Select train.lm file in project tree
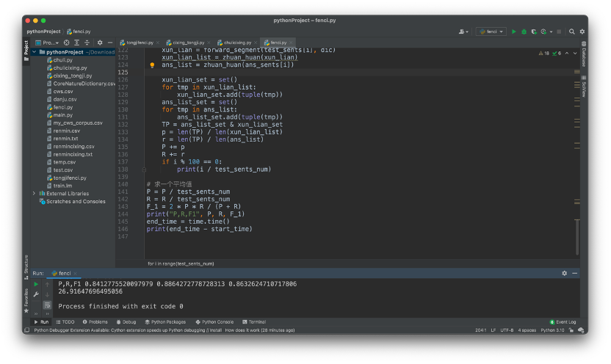This screenshot has width=611, height=364. coord(62,186)
